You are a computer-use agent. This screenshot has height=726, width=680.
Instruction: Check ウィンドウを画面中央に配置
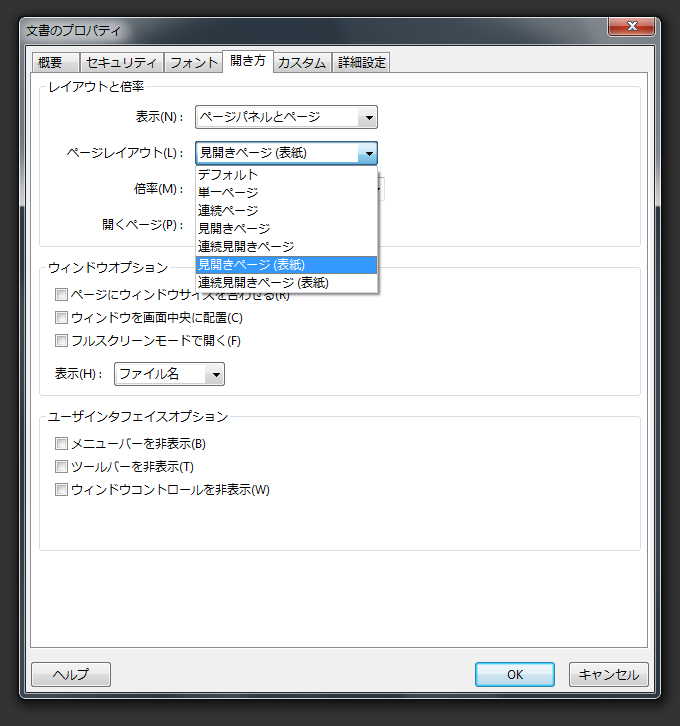61,318
